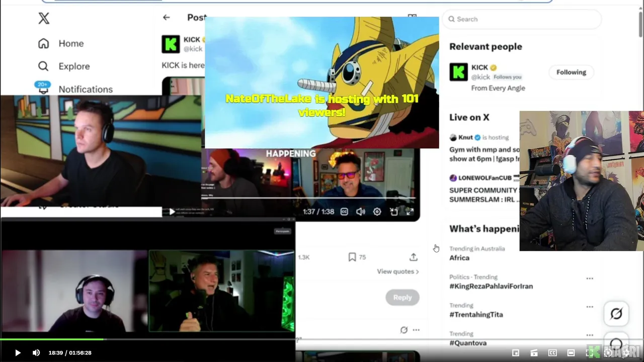Click the clip icon on main player
The width and height of the screenshot is (644, 362).
pos(534,353)
